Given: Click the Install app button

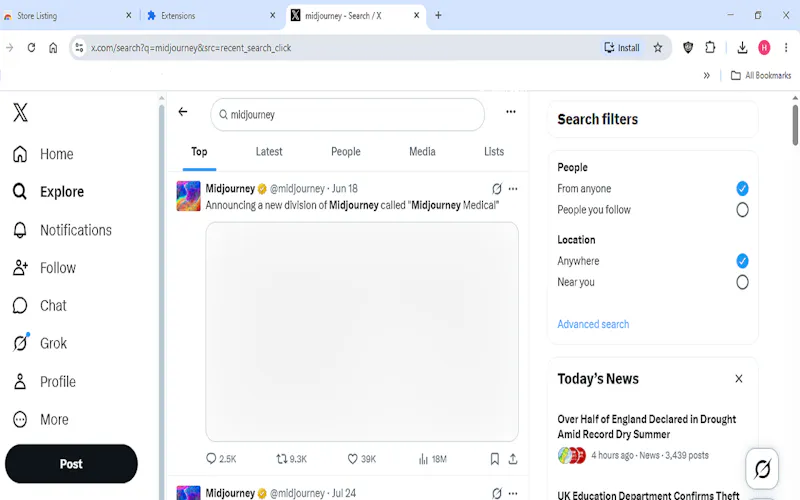Looking at the screenshot, I should coord(621,47).
